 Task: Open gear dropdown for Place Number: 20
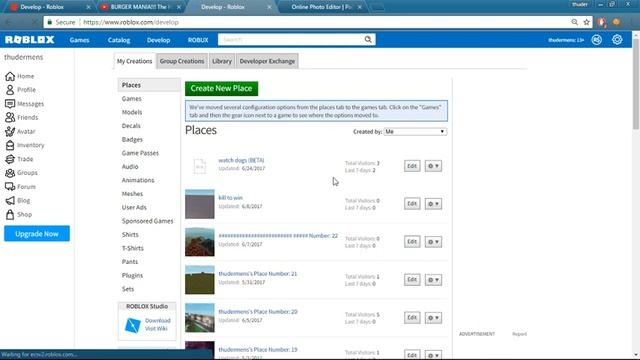tap(433, 318)
